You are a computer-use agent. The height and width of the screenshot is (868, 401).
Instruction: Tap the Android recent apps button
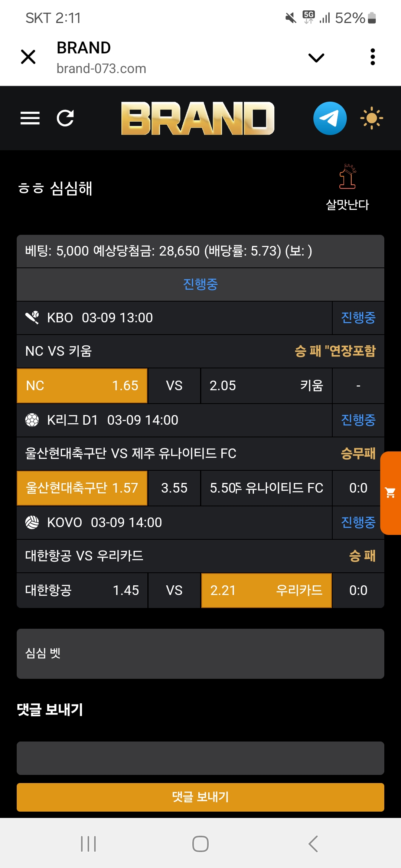pyautogui.click(x=88, y=844)
